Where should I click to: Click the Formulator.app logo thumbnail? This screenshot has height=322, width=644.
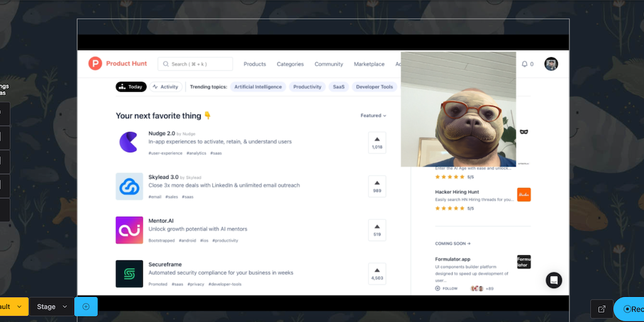click(524, 262)
